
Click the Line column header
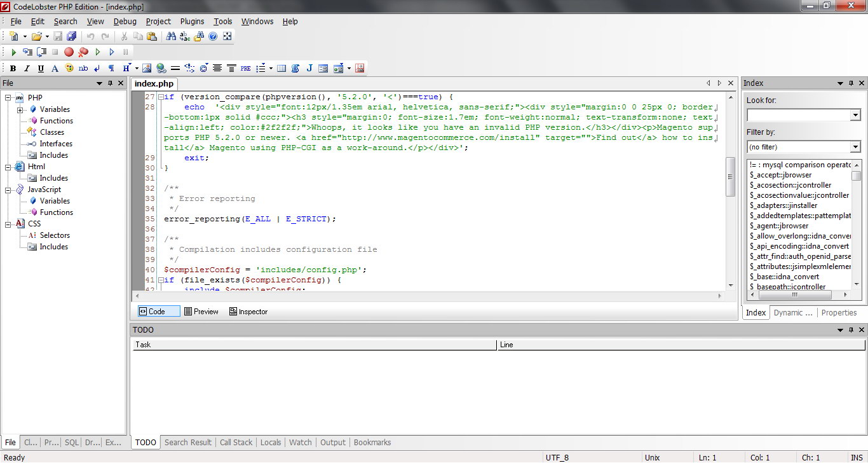(x=681, y=345)
